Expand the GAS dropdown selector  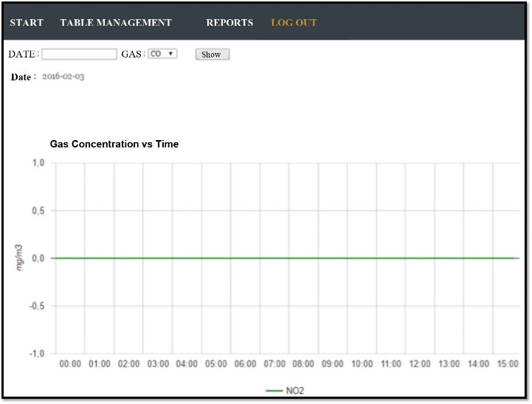(162, 54)
